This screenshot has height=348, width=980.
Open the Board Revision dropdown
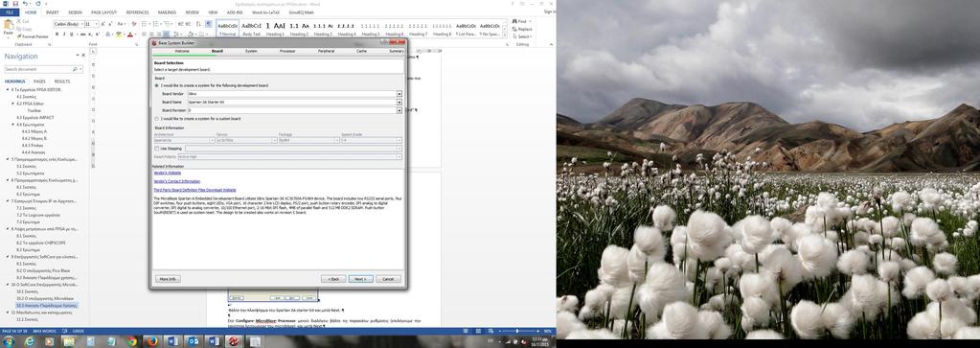pos(399,110)
